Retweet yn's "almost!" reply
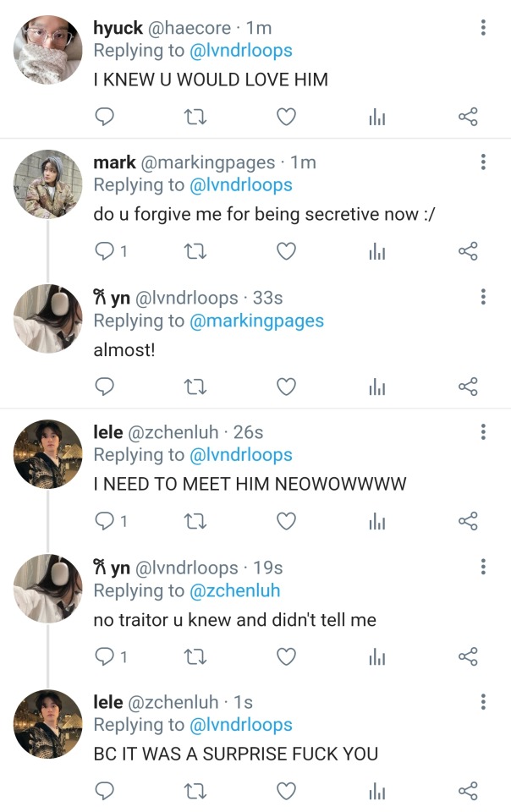Image resolution: width=511 pixels, height=812 pixels. [x=195, y=387]
